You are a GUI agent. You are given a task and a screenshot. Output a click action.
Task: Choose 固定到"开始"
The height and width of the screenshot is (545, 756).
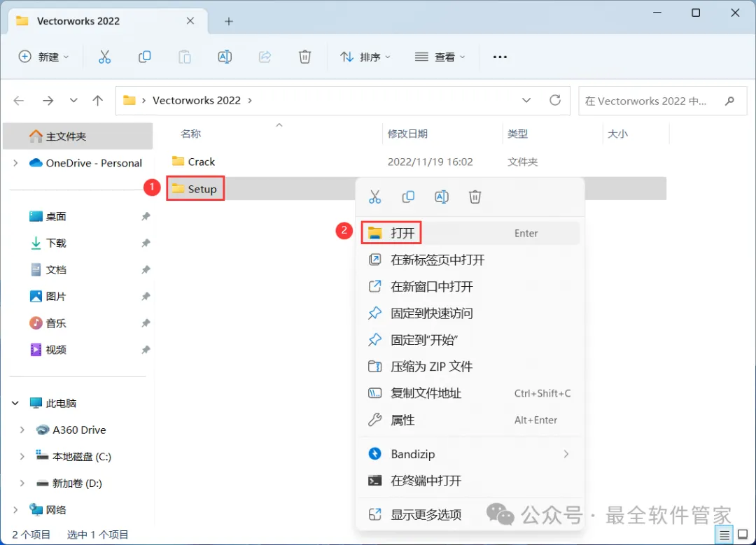[470, 340]
